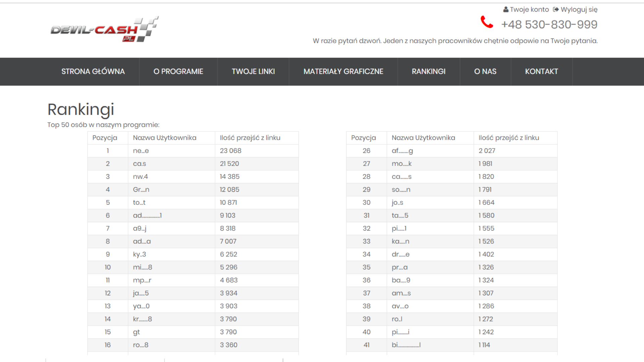The height and width of the screenshot is (362, 644).
Task: Select username Gr....n
Action: click(141, 190)
